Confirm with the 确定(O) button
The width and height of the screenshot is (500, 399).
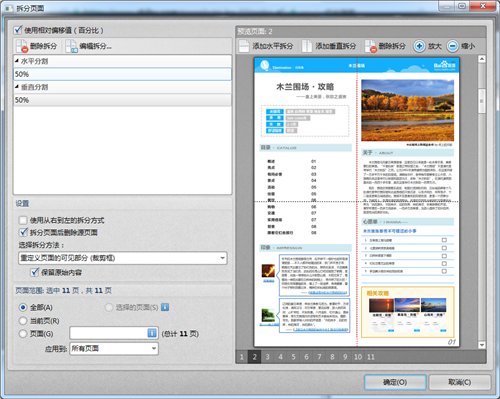pos(395,382)
